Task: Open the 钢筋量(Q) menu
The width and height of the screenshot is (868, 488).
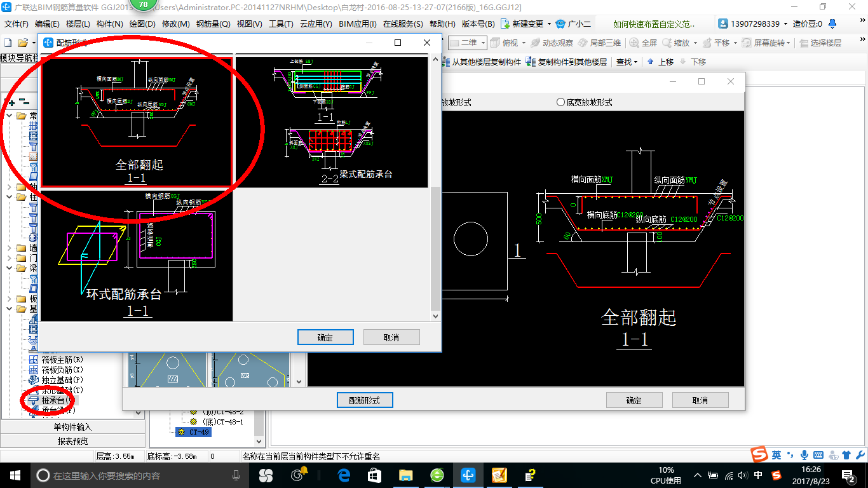Action: tap(213, 24)
